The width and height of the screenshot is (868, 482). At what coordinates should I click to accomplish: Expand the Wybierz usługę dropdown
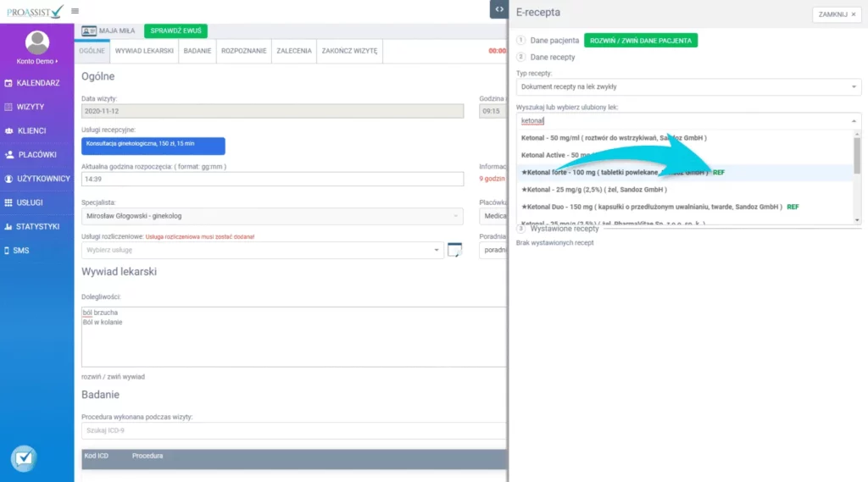262,250
